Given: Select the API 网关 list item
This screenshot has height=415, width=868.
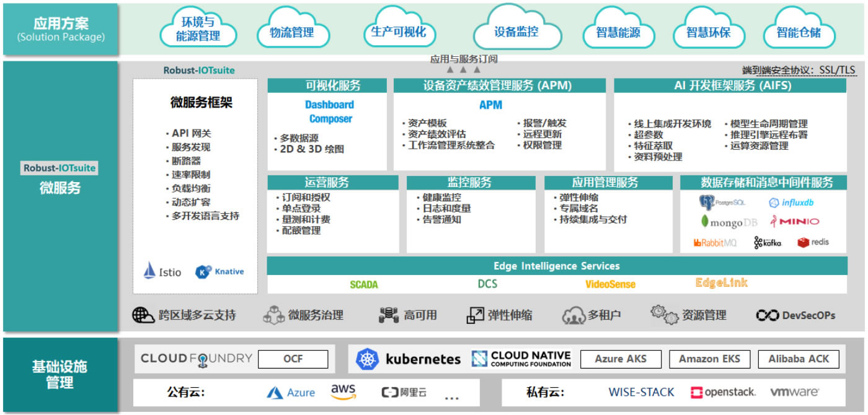Looking at the screenshot, I should [x=188, y=133].
